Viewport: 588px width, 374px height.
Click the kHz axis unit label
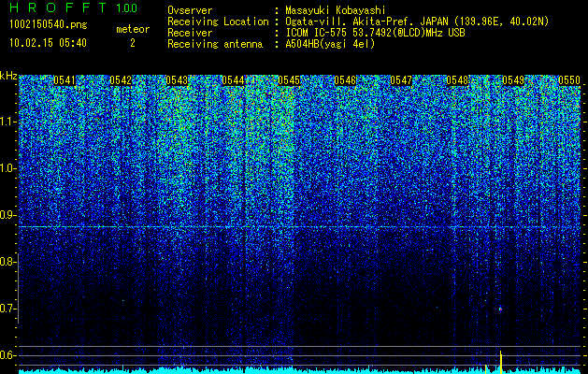(x=8, y=76)
